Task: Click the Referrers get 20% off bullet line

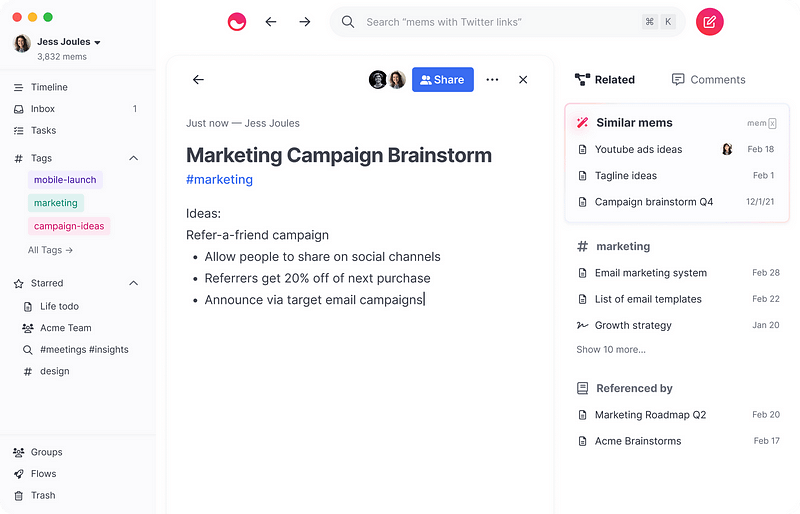Action: click(x=317, y=278)
